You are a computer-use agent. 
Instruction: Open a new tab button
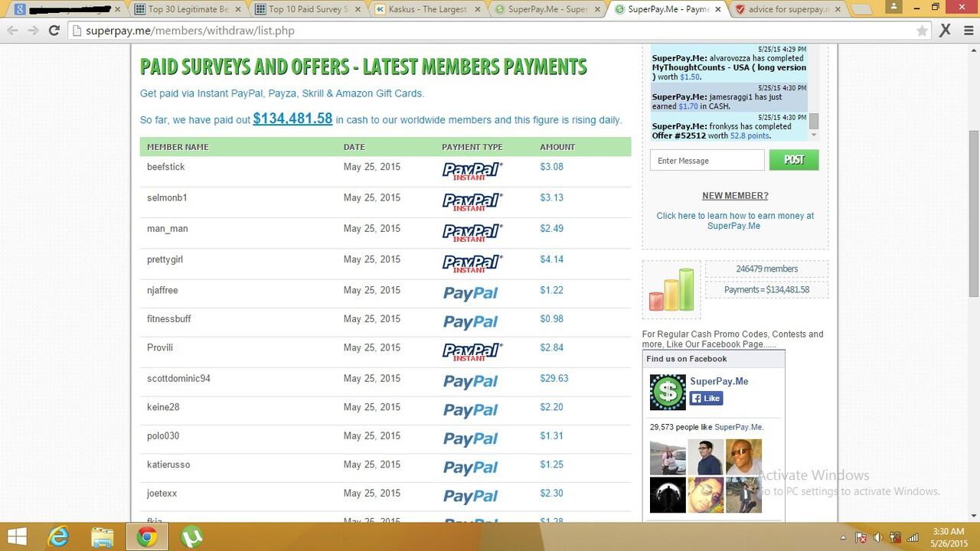tap(862, 10)
